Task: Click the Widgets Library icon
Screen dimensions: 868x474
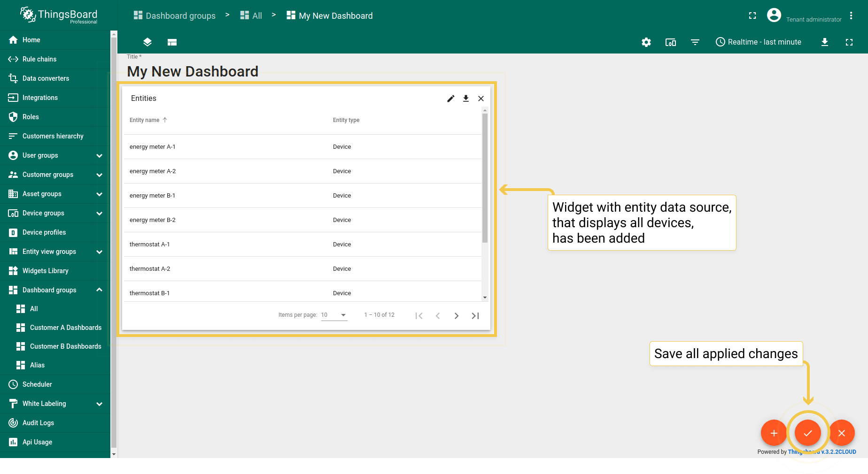Action: [13, 271]
